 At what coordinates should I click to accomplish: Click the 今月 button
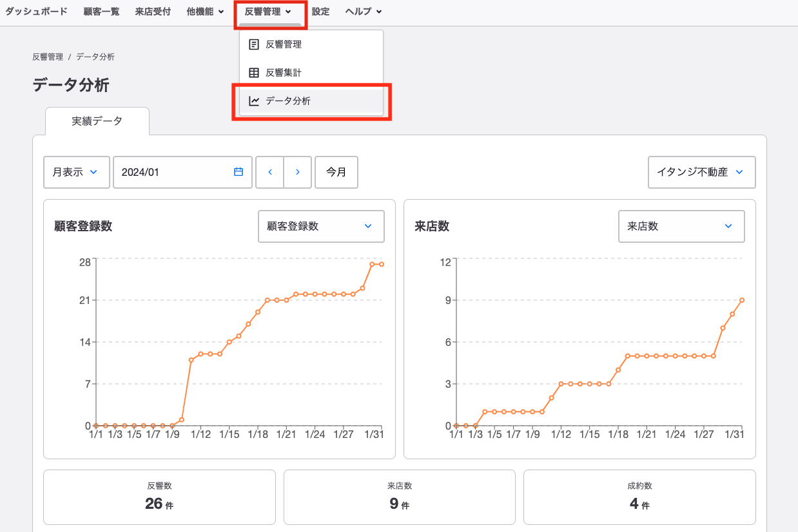click(x=336, y=172)
